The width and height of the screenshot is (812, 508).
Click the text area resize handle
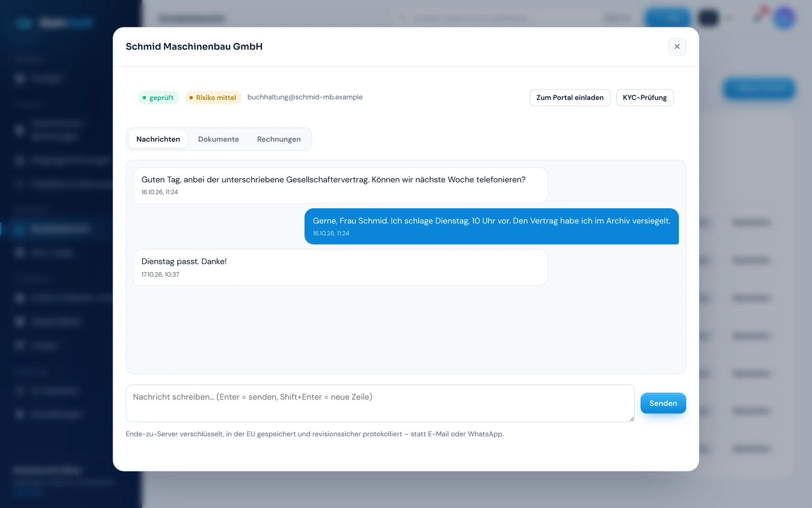pos(631,419)
